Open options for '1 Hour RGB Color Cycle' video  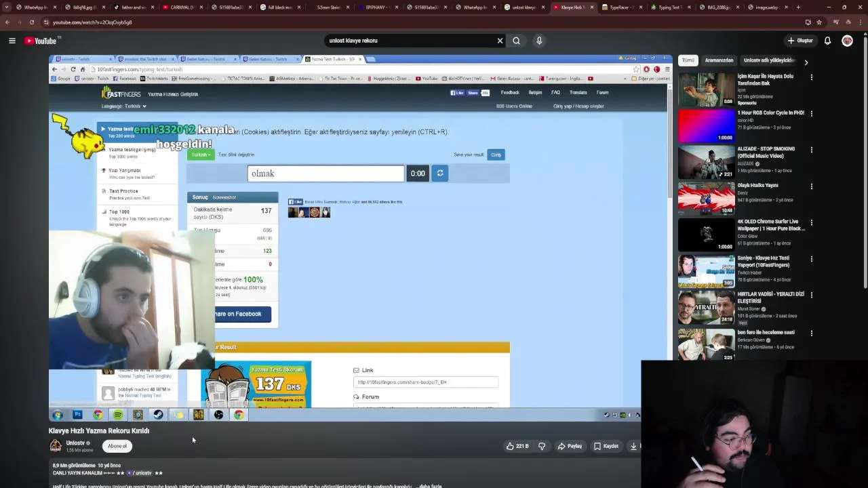tap(811, 113)
